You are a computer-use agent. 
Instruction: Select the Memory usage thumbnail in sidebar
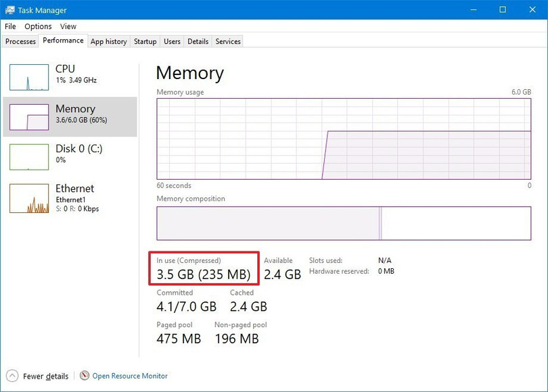29,117
